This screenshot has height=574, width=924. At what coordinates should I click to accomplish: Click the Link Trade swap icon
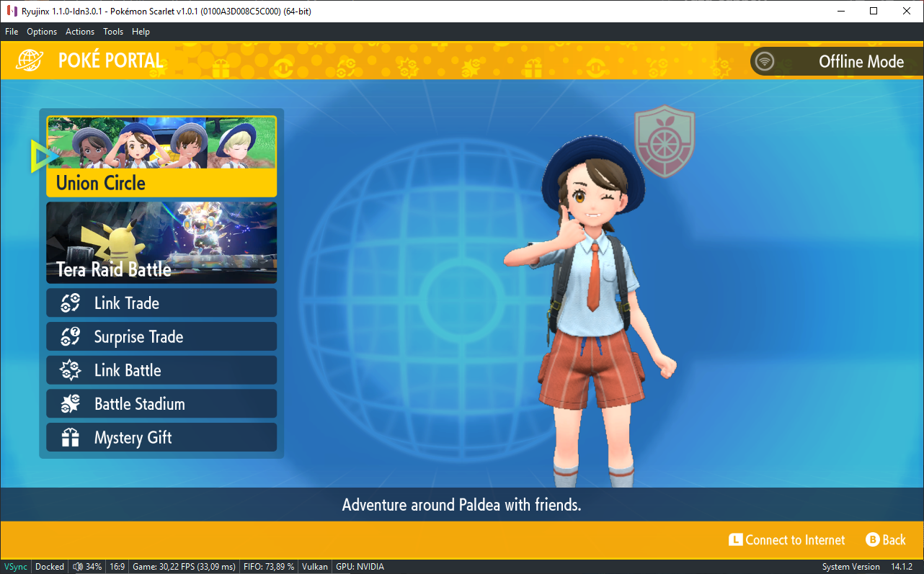70,303
